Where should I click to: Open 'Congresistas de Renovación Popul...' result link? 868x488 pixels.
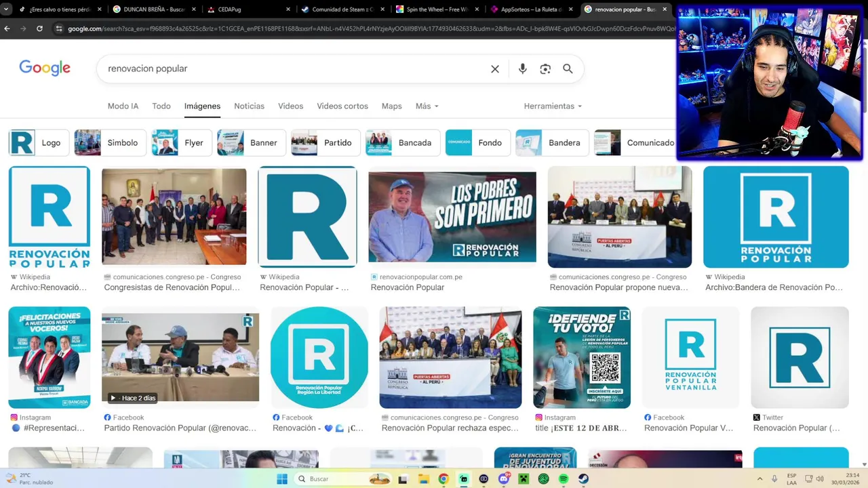172,287
